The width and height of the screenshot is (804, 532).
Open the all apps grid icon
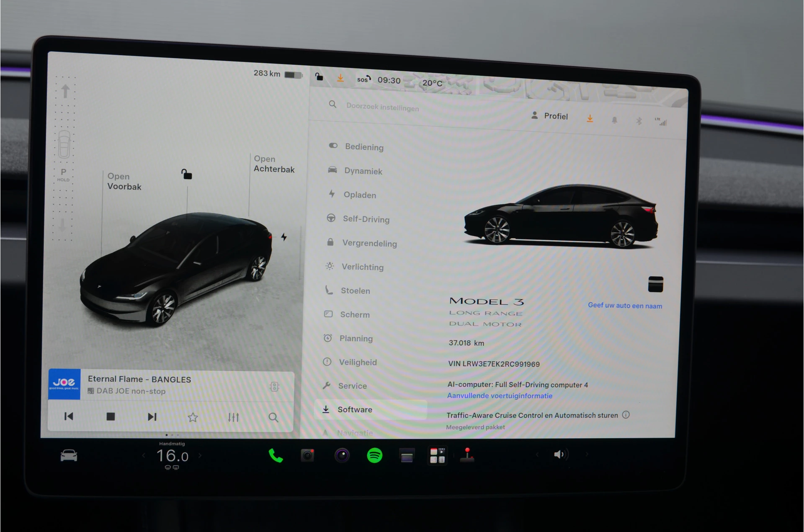tap(437, 455)
